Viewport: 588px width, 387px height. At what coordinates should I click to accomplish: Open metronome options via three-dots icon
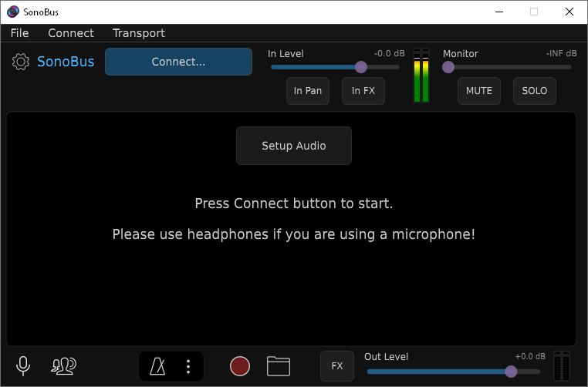click(188, 366)
